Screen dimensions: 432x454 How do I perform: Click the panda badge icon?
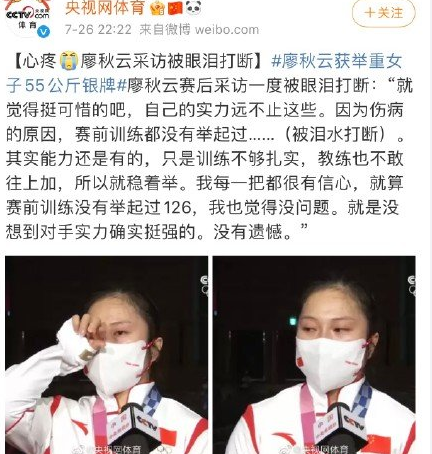point(193,7)
